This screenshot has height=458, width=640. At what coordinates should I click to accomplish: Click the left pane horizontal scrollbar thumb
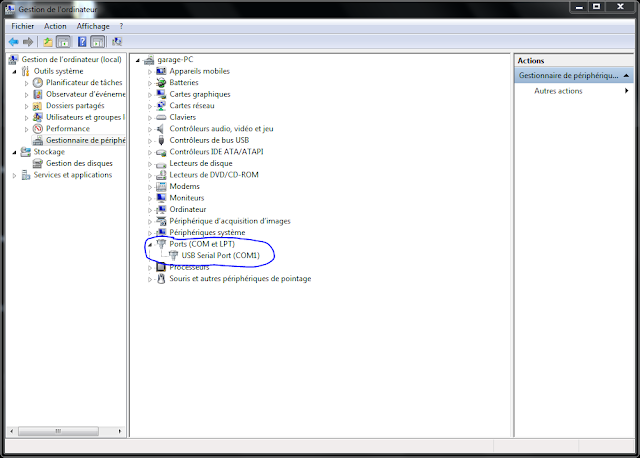click(58, 431)
